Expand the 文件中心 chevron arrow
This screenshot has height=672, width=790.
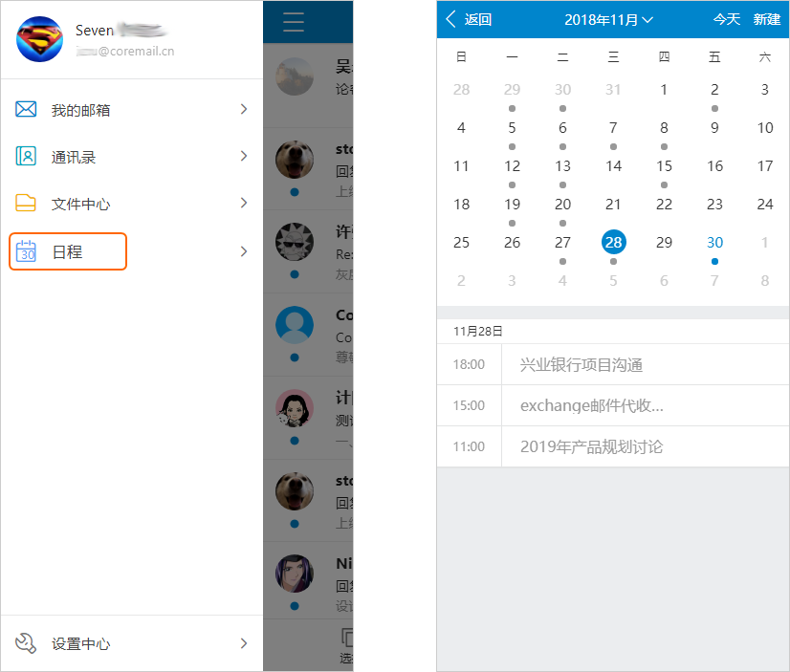[243, 203]
